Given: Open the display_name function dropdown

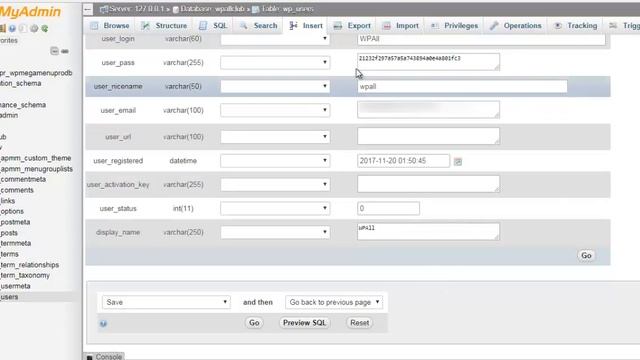Looking at the screenshot, I should tap(275, 232).
